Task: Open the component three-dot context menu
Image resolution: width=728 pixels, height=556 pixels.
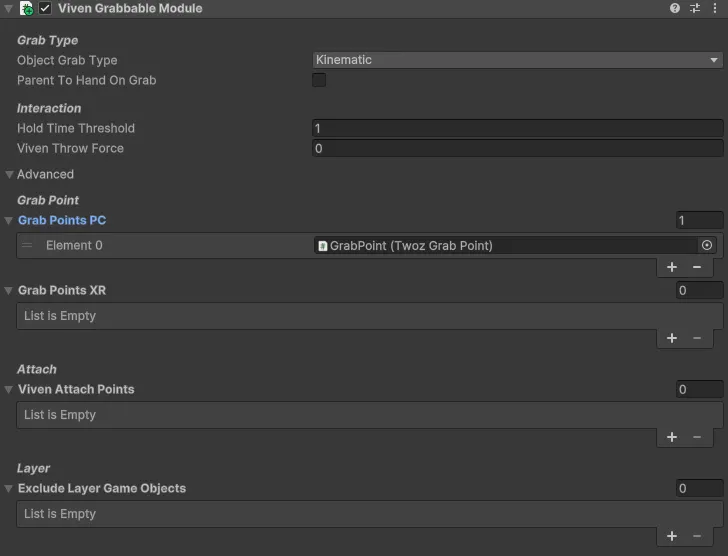Action: click(714, 8)
